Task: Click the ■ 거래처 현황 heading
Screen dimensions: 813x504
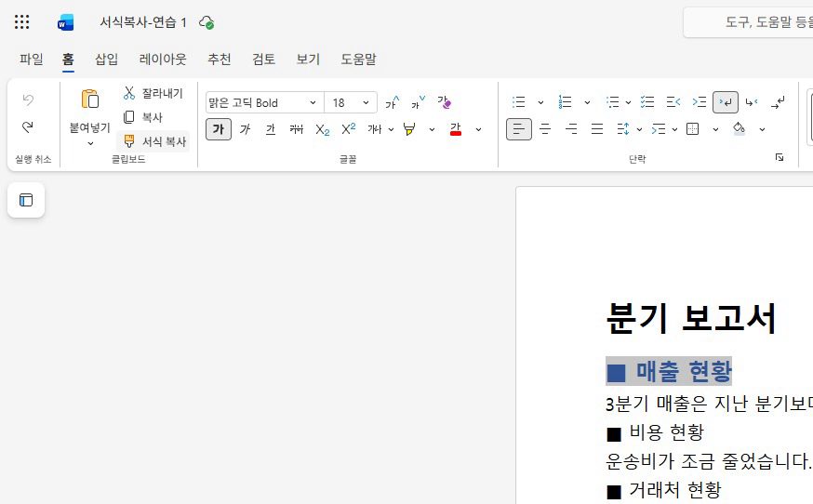Action: point(663,489)
